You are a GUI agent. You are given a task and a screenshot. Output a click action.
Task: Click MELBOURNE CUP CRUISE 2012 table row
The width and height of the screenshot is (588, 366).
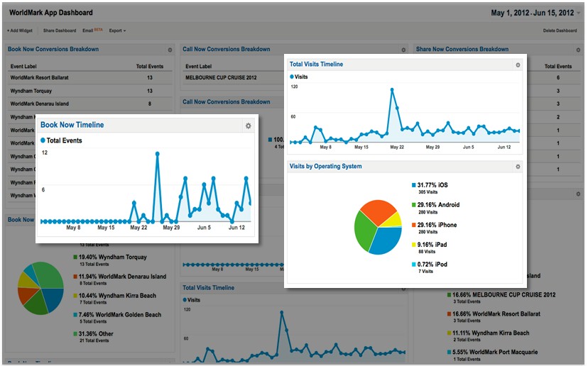click(x=233, y=77)
